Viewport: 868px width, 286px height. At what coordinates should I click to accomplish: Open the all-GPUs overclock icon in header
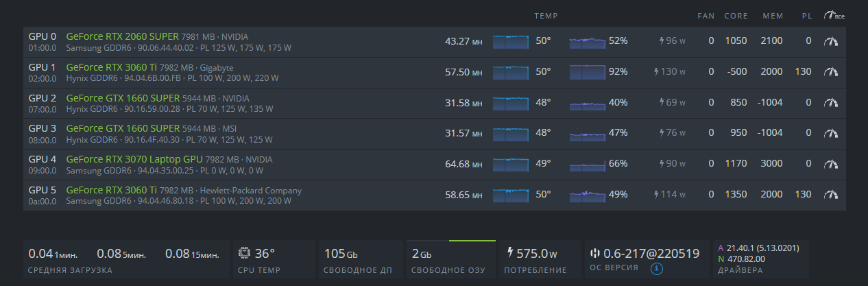(x=834, y=15)
